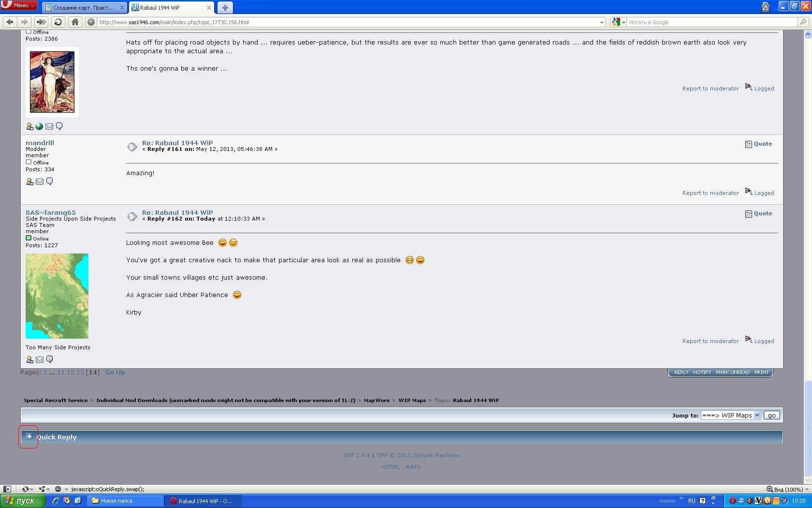Close the Создание карт tab
Screen dimensions: 812x508
click(x=122, y=8)
